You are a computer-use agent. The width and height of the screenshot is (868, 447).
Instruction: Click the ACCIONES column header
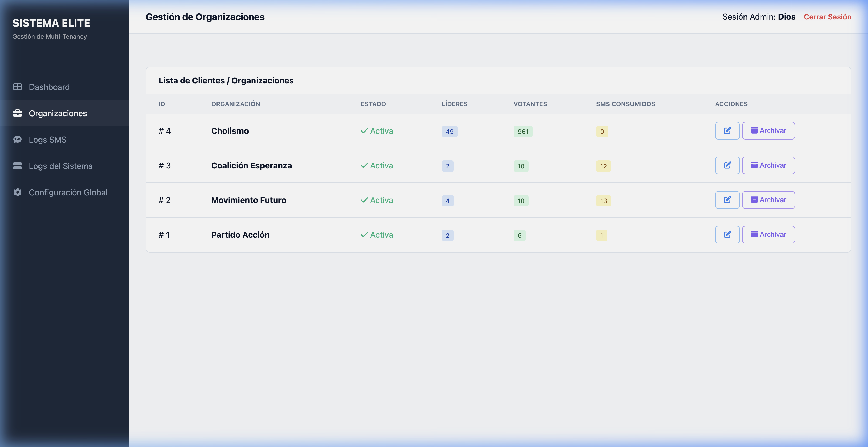point(731,104)
